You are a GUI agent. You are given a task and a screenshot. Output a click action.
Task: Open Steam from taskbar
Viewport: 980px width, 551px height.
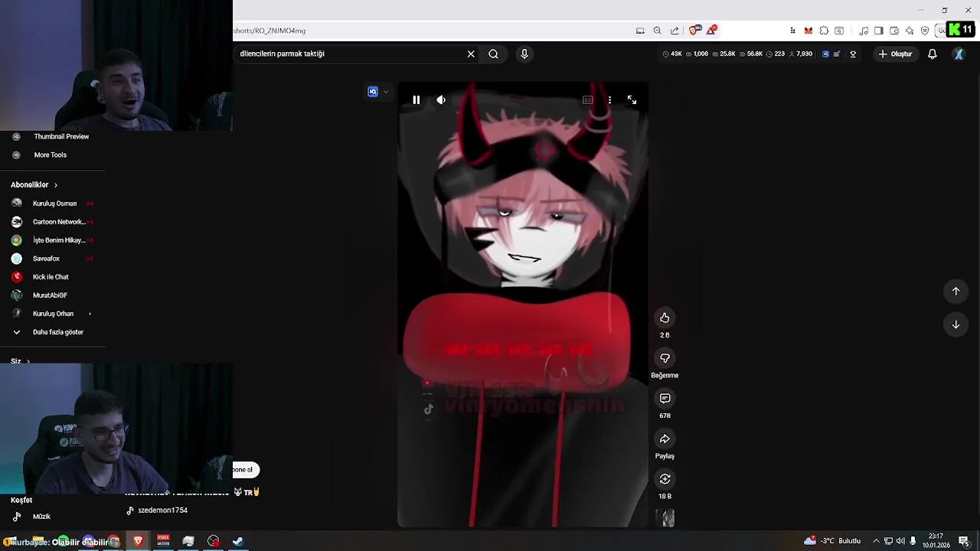(x=238, y=541)
